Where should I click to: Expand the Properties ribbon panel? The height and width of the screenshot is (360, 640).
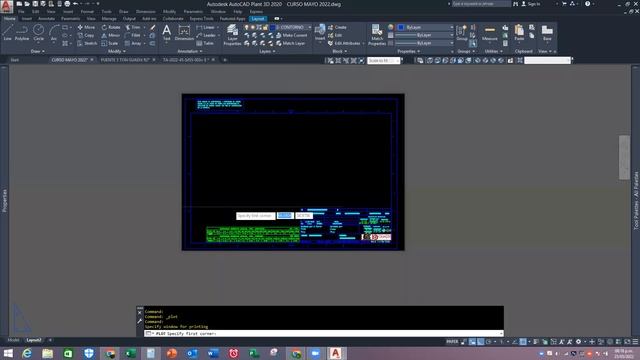coord(409,51)
